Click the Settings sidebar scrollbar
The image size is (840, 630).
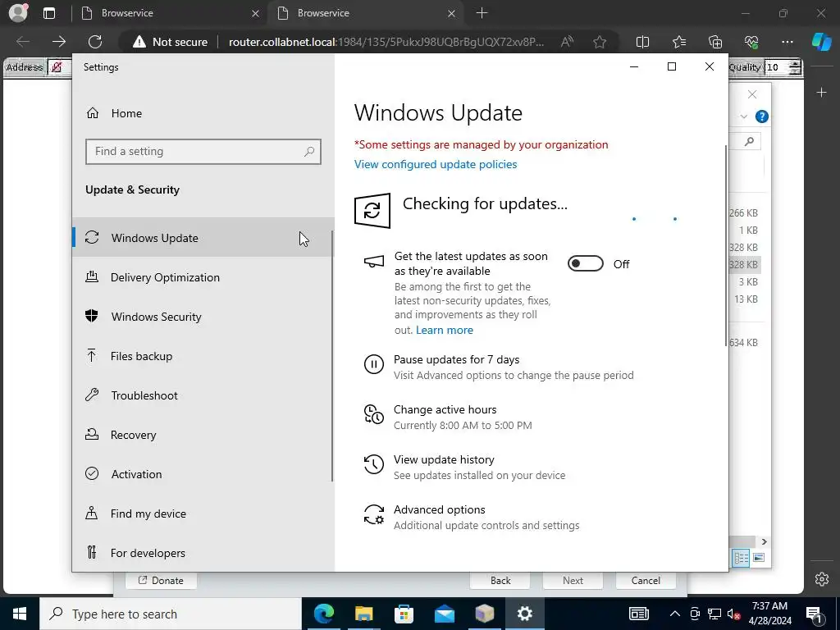[332, 356]
